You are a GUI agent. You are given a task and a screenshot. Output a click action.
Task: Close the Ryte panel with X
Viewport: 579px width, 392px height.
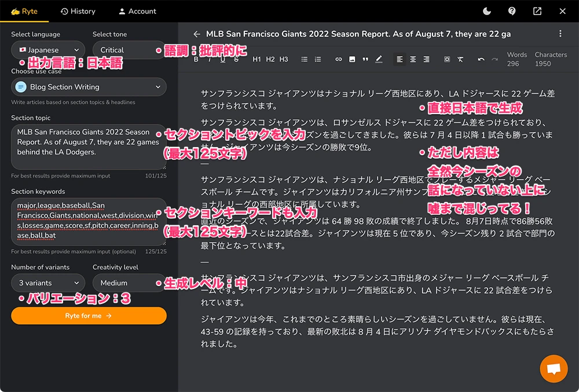tap(562, 12)
